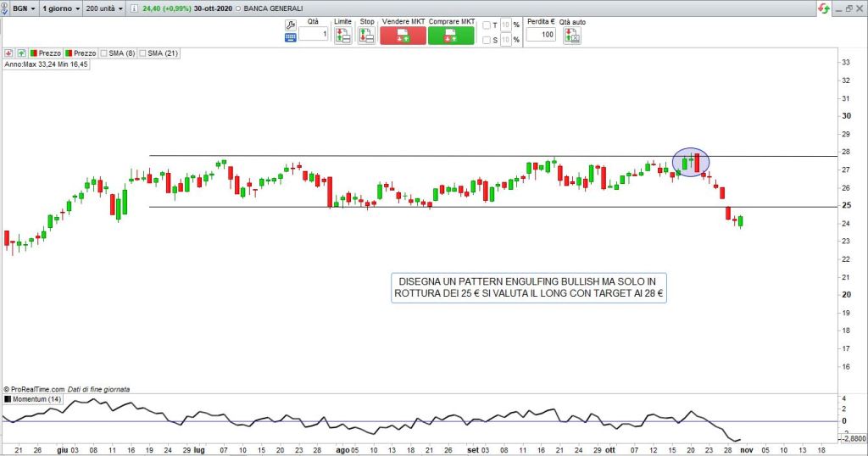Click the Qtà auto calculator icon
Image resolution: width=868 pixels, height=456 pixels.
coord(572,36)
